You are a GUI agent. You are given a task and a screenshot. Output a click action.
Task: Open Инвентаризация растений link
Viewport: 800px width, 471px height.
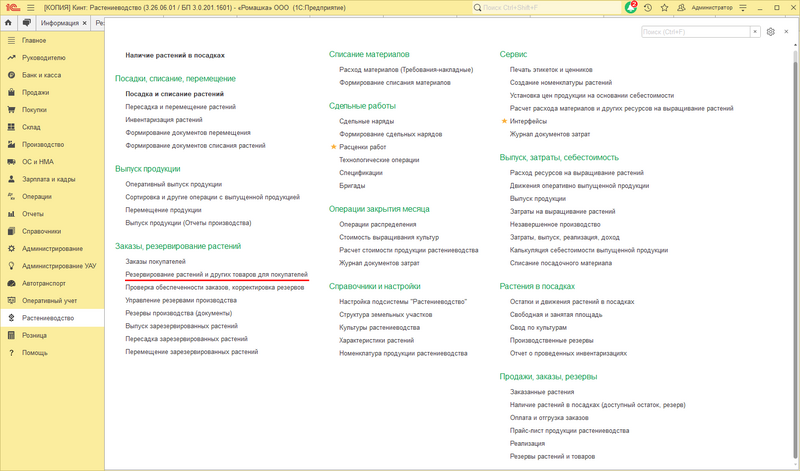[164, 119]
